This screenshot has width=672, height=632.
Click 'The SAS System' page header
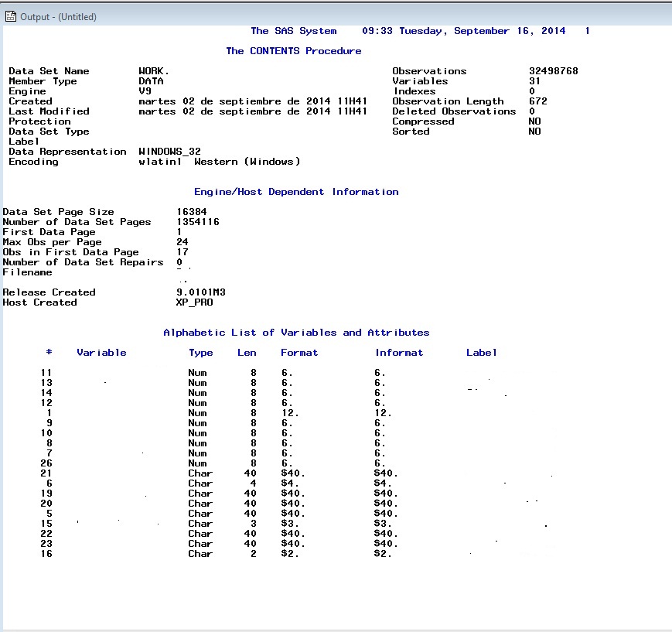[x=293, y=31]
